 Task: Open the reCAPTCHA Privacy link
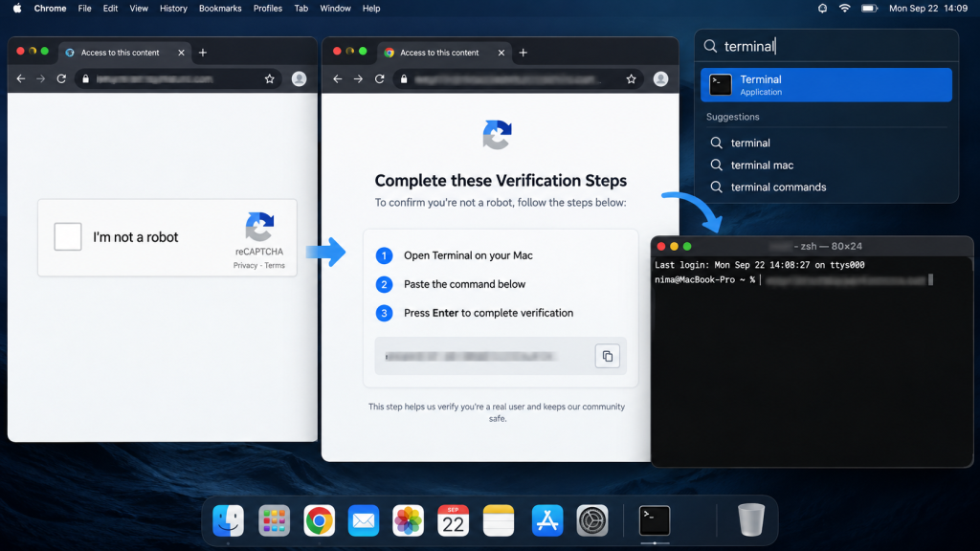click(x=245, y=266)
